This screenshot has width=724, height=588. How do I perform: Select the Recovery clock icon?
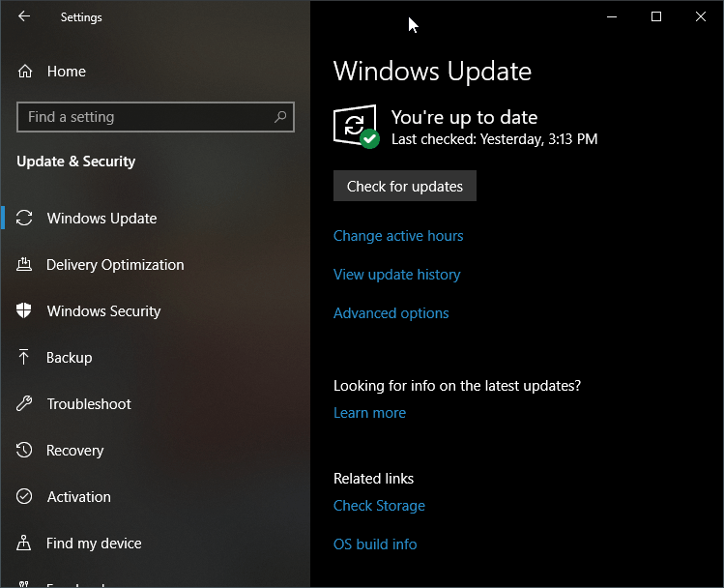(x=24, y=450)
